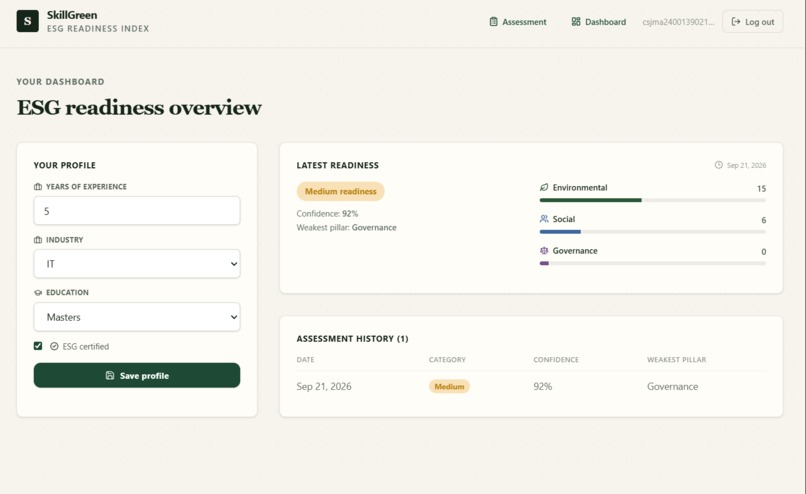This screenshot has width=806, height=494.
Task: Click the Log out button
Action: tap(753, 22)
